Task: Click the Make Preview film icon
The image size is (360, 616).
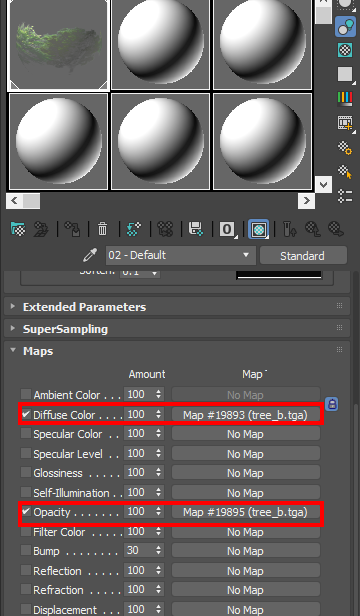Action: point(345,123)
